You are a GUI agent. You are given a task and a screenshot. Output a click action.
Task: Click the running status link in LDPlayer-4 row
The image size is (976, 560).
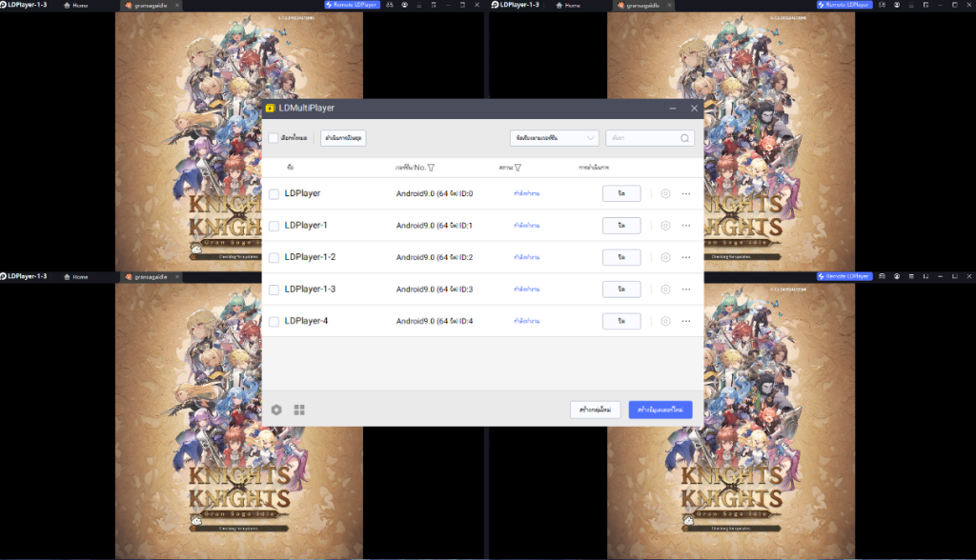[526, 321]
